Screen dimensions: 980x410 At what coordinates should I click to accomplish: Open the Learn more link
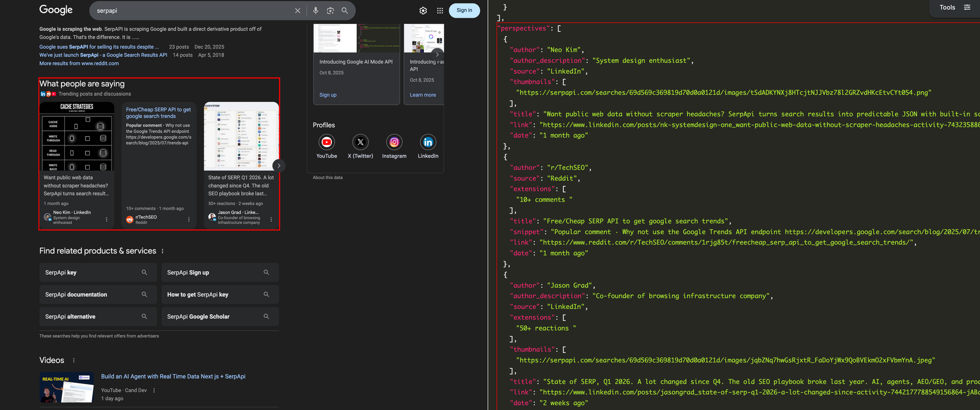pos(423,95)
